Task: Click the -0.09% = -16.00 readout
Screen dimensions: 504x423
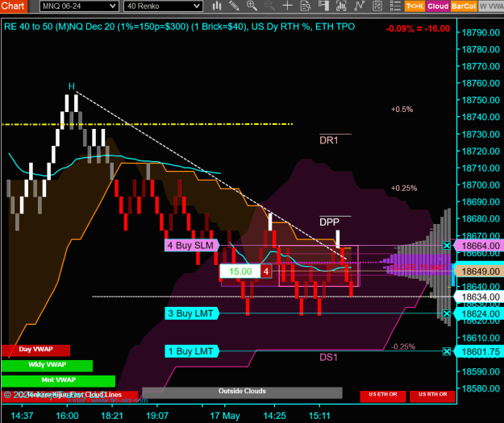Action: (418, 28)
